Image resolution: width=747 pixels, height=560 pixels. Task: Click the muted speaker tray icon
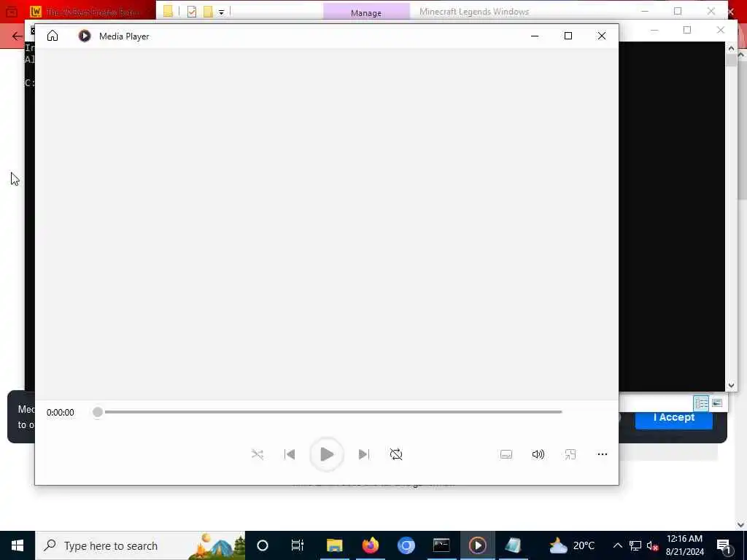point(652,545)
